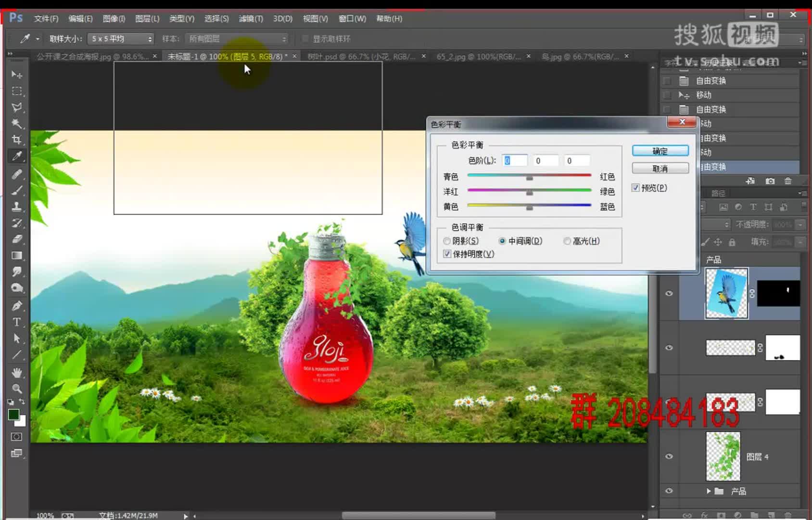Select the Zoom tool
Image resolution: width=812 pixels, height=520 pixels.
(17, 389)
